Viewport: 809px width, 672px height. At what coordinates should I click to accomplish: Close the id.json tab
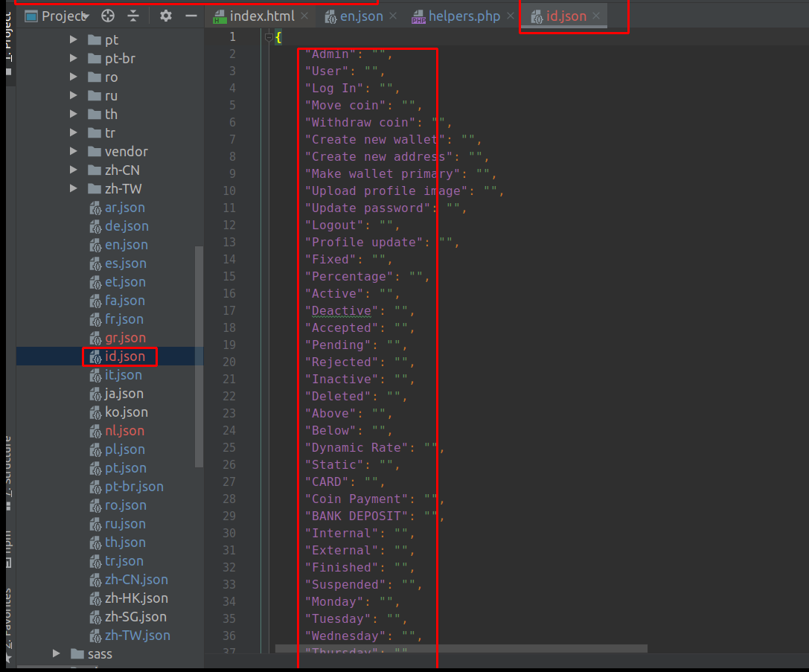click(596, 16)
